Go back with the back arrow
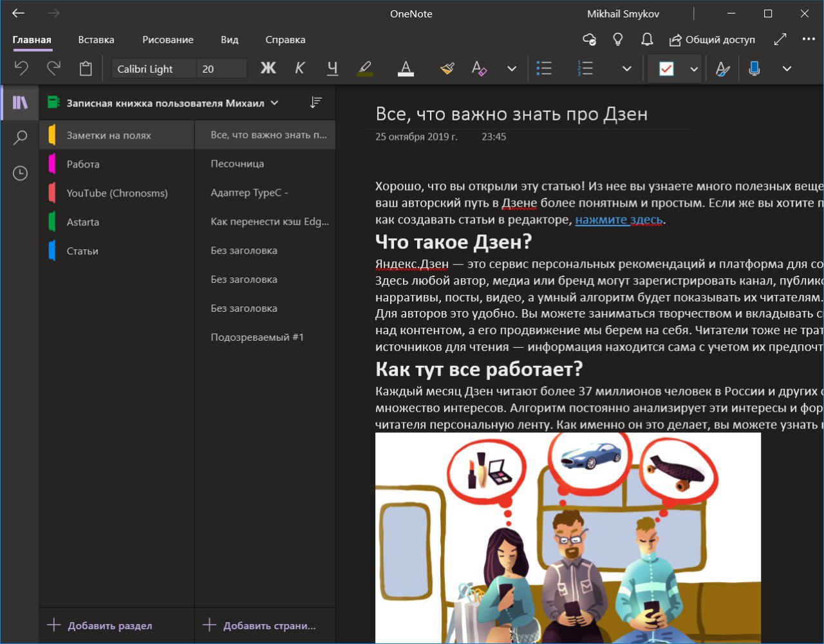The image size is (824, 644). pyautogui.click(x=18, y=14)
